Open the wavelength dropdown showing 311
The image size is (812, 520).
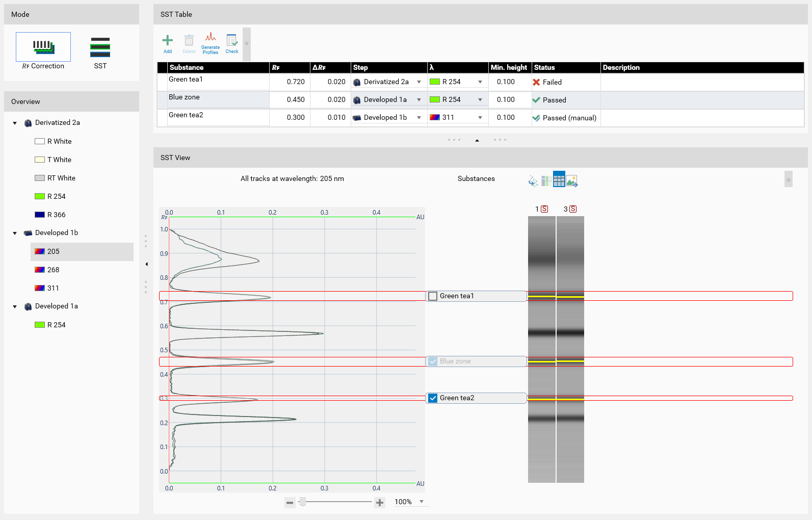[480, 118]
